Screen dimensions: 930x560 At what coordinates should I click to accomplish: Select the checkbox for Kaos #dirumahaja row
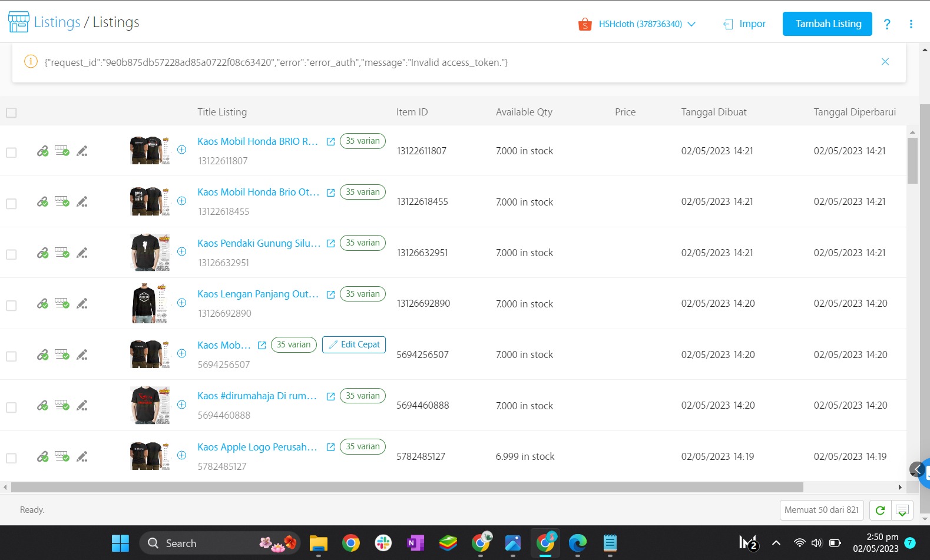point(11,407)
